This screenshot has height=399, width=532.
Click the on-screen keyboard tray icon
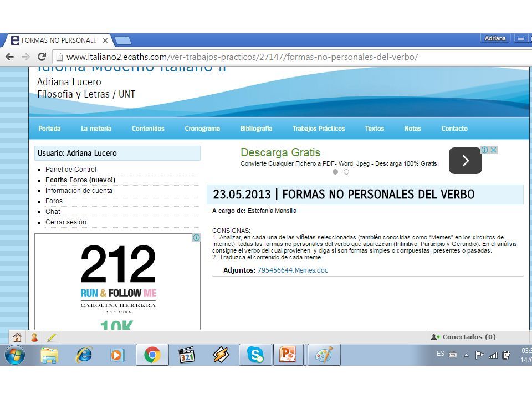(453, 355)
